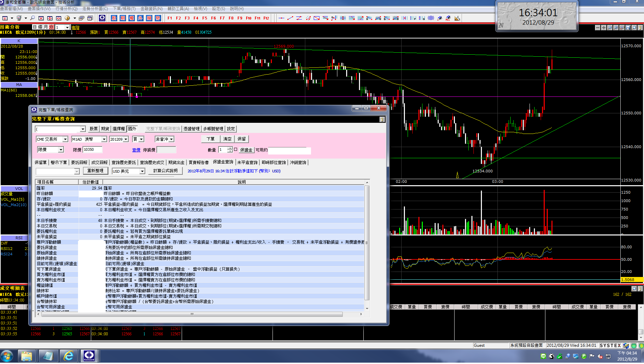Click the blue 外 (foreign) toolbar icon
This screenshot has width=644, height=364.
pyautogui.click(x=140, y=18)
